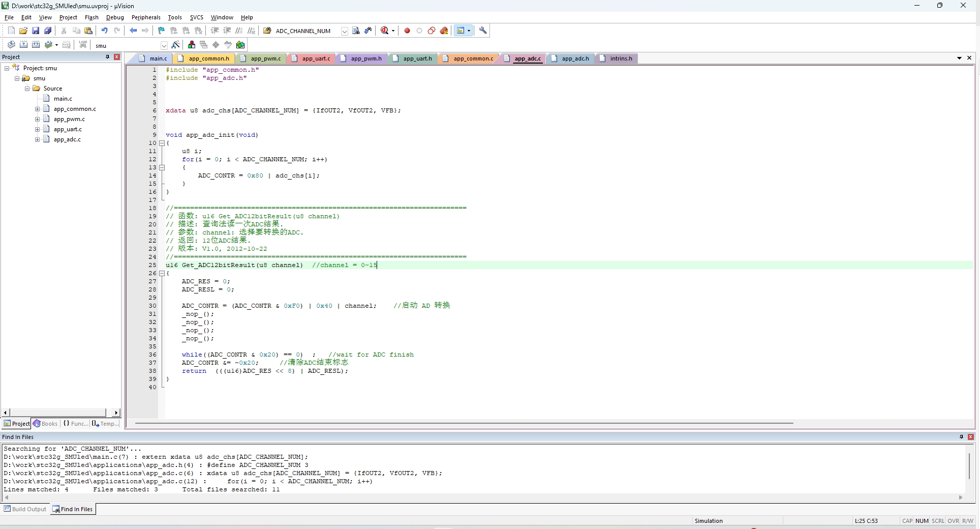Close the Project panel
This screenshot has width=980, height=529.
[117, 57]
